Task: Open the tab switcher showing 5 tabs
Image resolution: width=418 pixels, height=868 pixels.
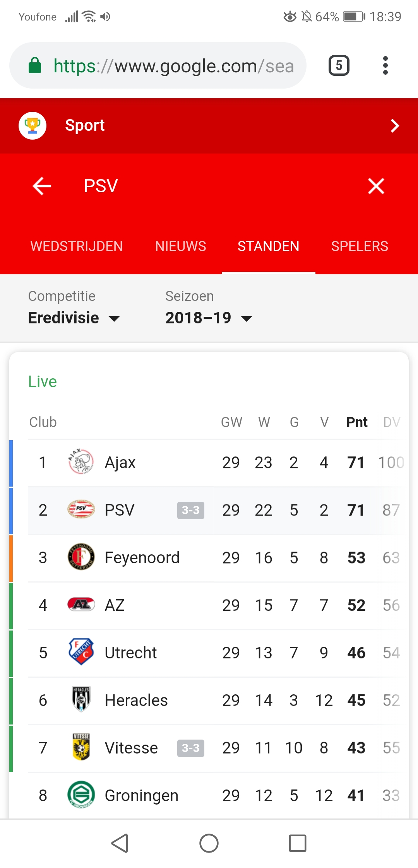Action: (339, 65)
